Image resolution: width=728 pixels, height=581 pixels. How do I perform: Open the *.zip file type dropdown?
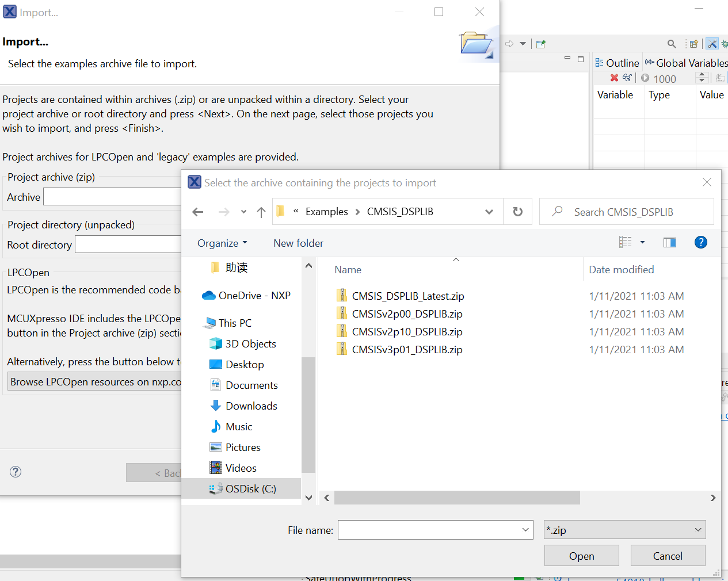624,529
